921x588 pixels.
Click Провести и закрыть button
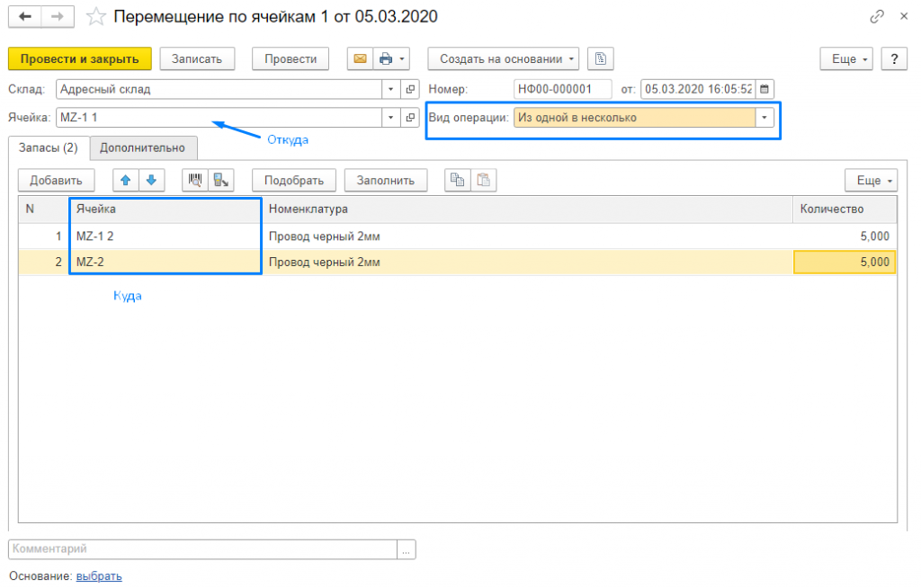click(x=80, y=58)
